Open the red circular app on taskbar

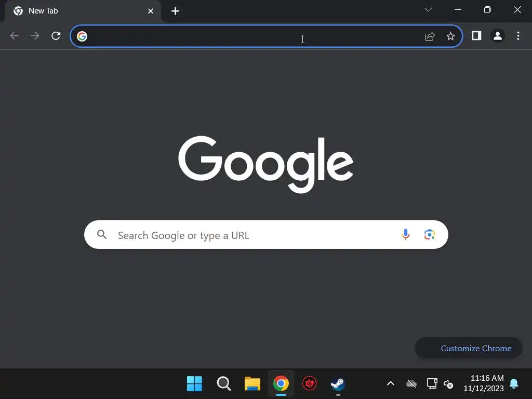click(x=310, y=383)
